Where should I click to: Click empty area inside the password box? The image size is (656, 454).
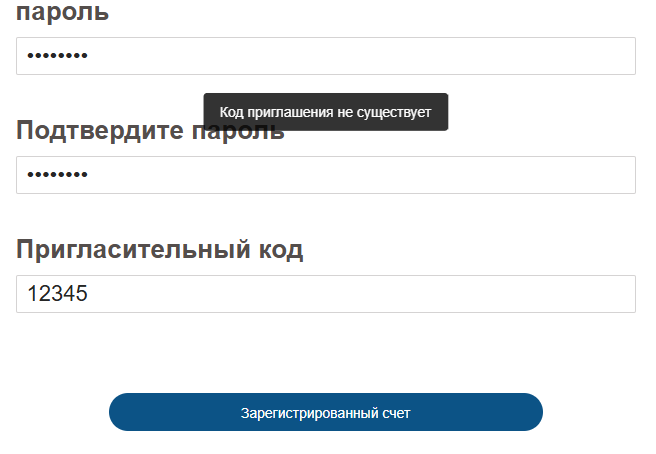click(400, 56)
